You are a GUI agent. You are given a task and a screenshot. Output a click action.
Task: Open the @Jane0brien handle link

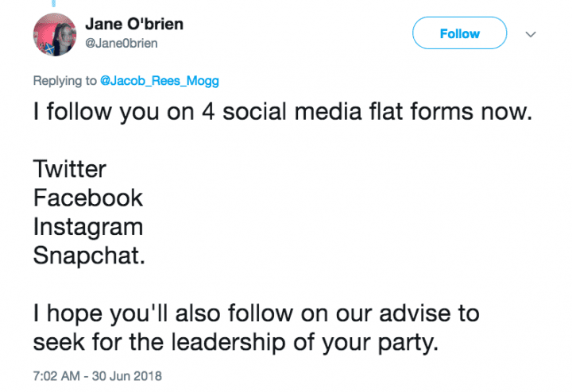[x=122, y=44]
